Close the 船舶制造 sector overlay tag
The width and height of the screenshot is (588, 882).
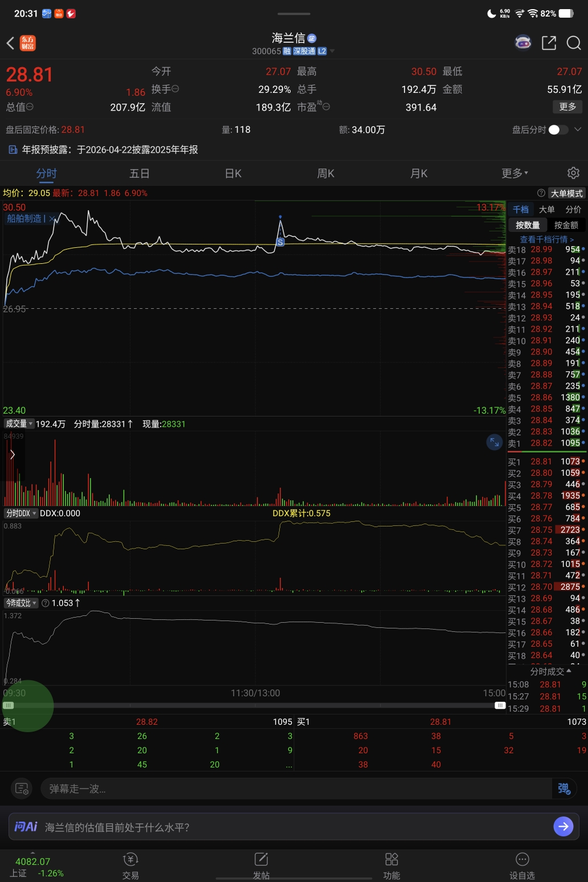52,219
